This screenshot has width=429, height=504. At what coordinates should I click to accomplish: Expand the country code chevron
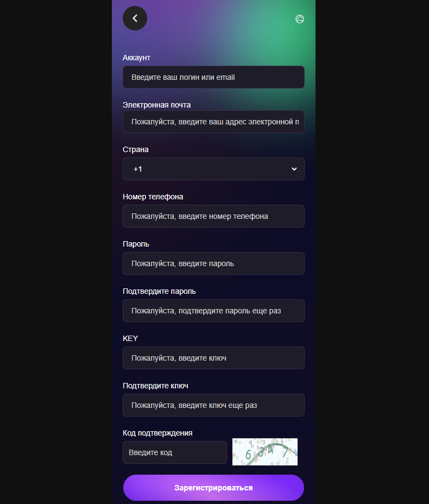(294, 169)
